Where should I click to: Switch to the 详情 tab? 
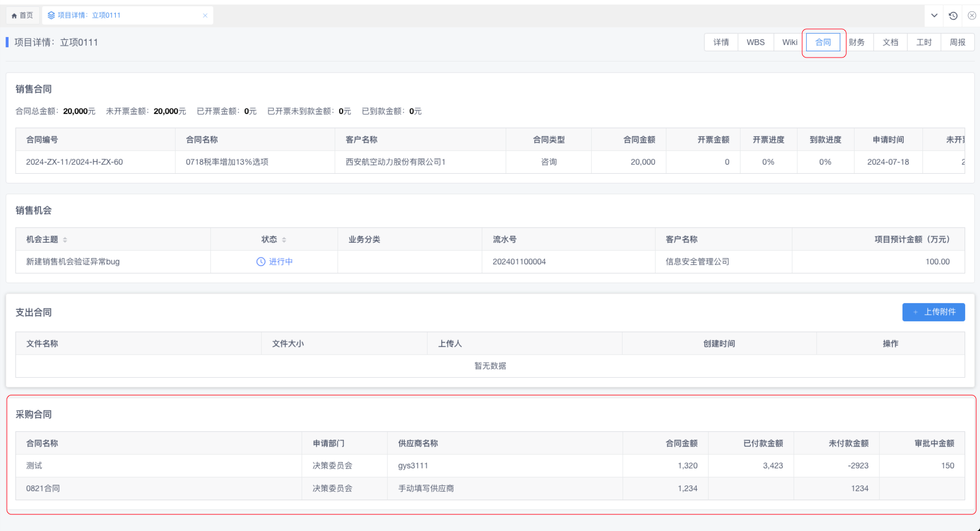[x=721, y=42]
